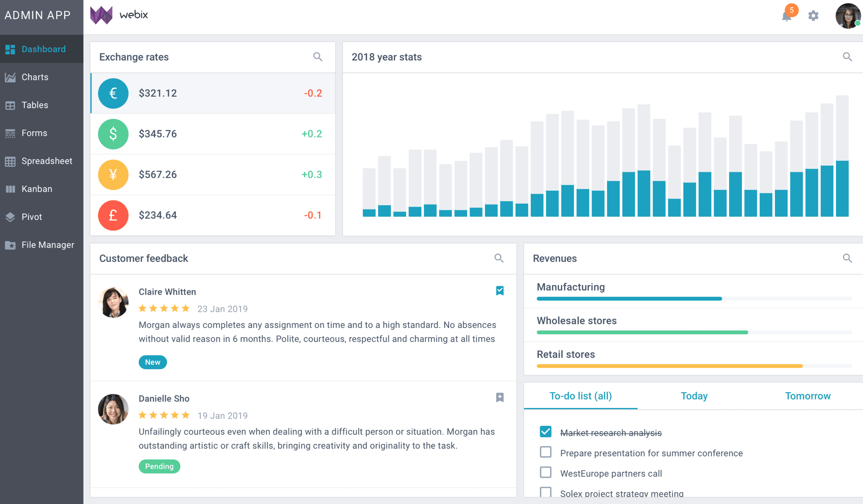Open the File Manager menu item label
Image resolution: width=863 pixels, height=504 pixels.
(x=48, y=245)
